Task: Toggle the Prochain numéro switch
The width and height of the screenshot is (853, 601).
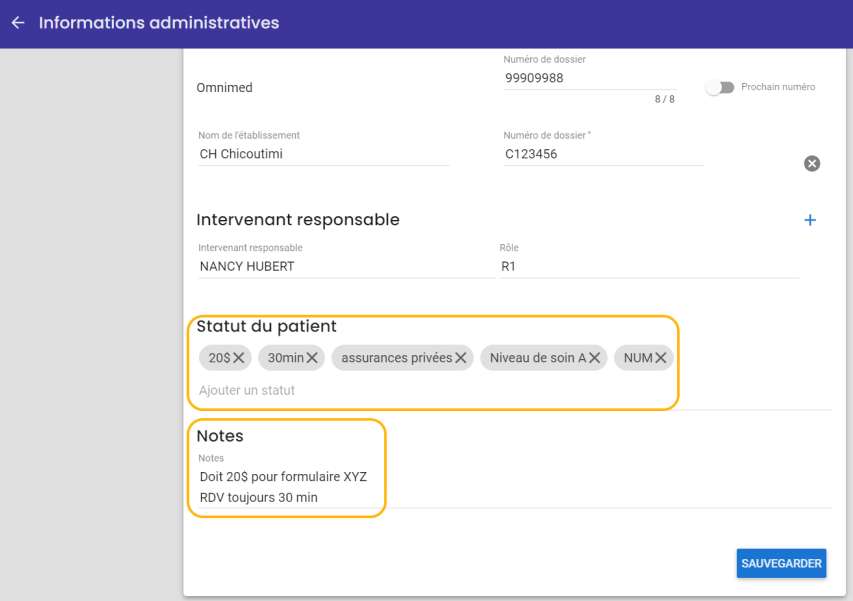Action: 720,87
